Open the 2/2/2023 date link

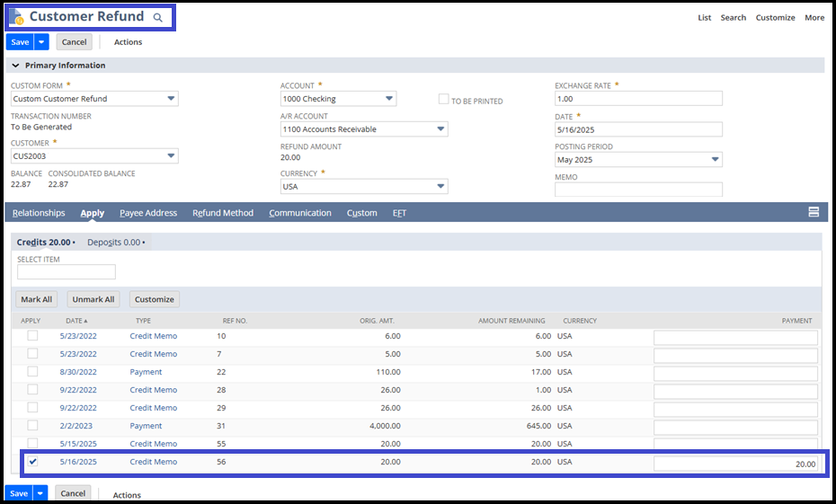pyautogui.click(x=76, y=426)
